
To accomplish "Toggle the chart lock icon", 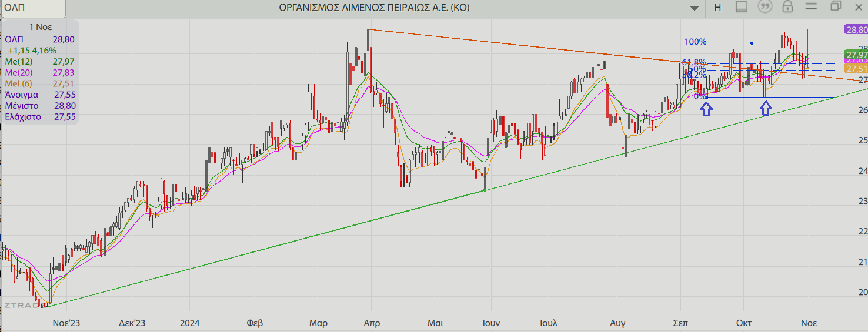I will pos(788,7).
